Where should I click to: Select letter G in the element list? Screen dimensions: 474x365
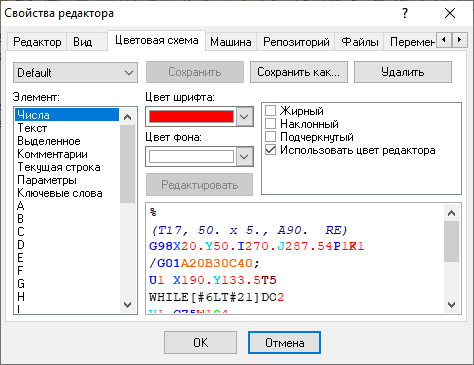[67, 284]
